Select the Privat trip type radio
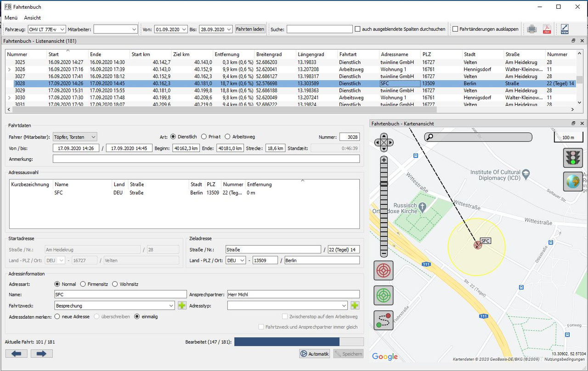The image size is (588, 371). (x=204, y=136)
